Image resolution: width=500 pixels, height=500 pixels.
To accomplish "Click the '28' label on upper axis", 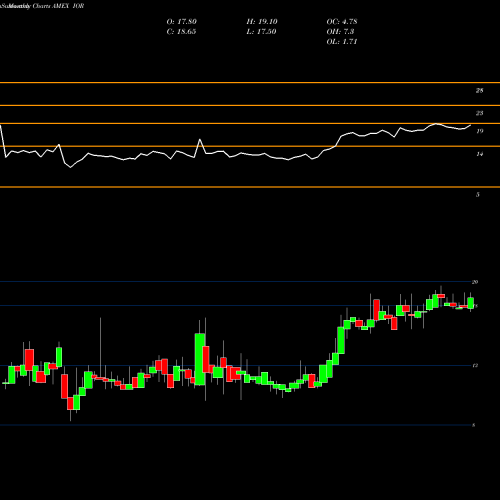I will pos(479,90).
